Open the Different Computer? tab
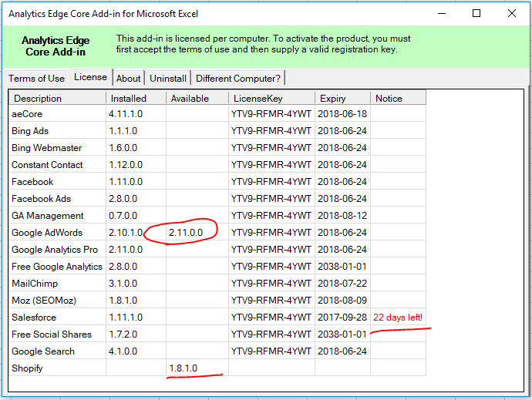 (x=238, y=79)
